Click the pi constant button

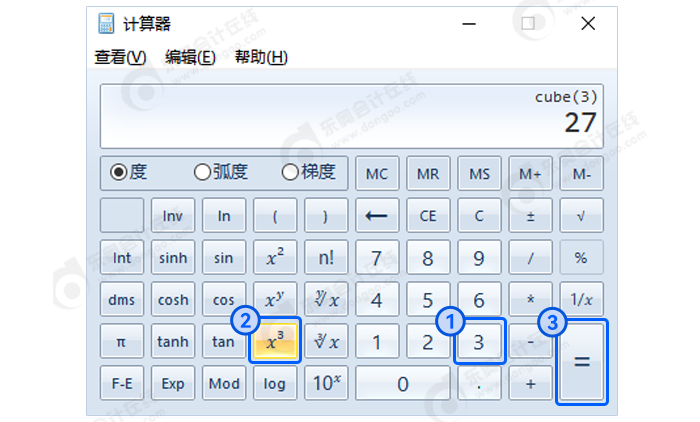pos(122,342)
